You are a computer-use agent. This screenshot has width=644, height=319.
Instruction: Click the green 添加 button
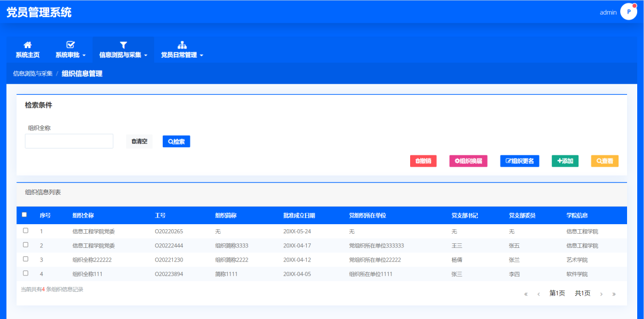(x=565, y=161)
